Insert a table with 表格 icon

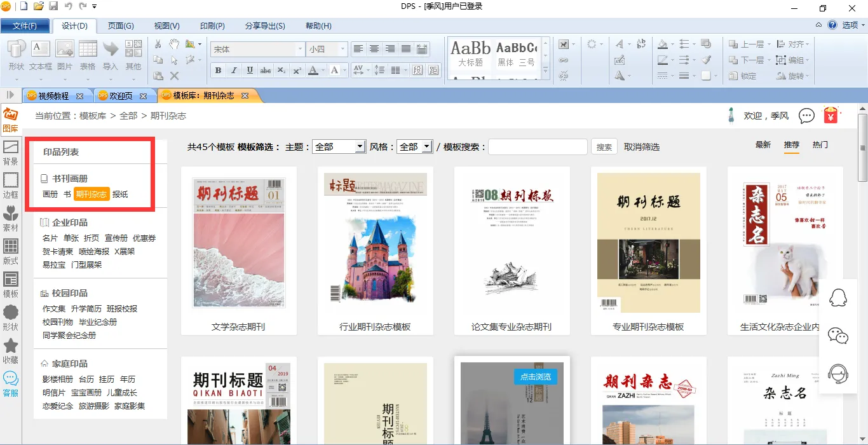click(x=88, y=55)
